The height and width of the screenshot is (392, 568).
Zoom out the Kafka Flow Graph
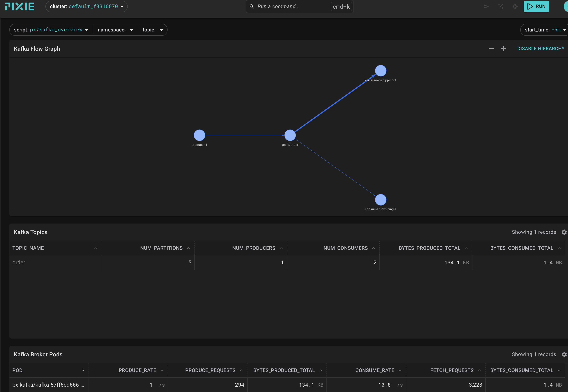(491, 49)
